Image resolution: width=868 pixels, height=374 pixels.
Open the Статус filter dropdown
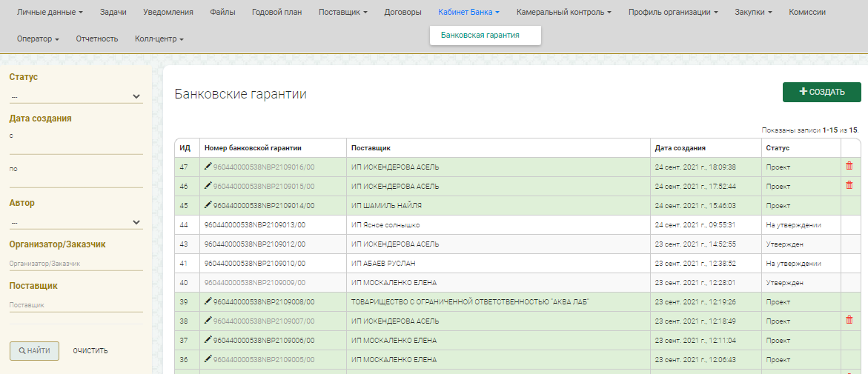click(76, 96)
